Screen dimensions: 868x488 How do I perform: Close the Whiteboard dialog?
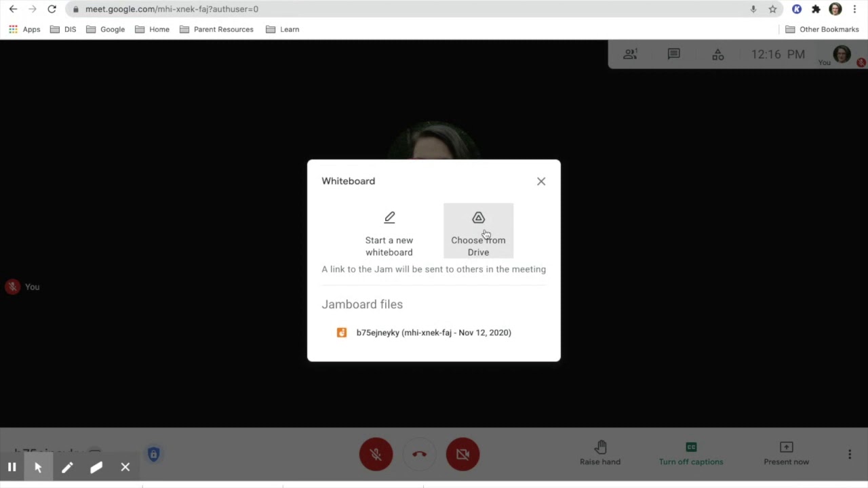tap(541, 181)
